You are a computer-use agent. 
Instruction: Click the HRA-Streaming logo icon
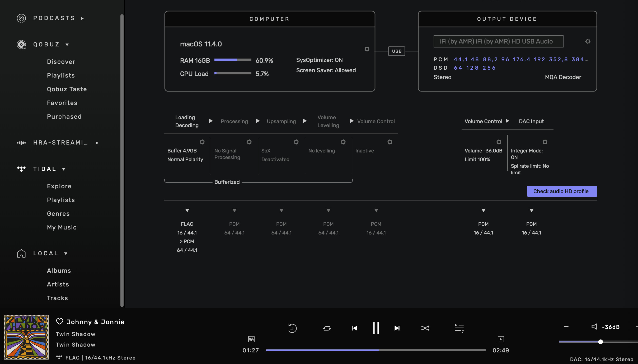click(21, 143)
